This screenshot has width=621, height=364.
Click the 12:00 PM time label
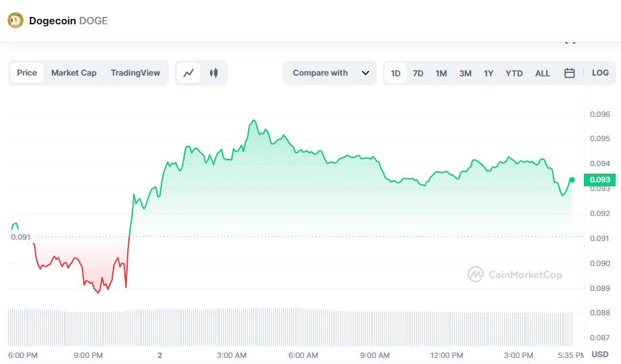pos(447,355)
